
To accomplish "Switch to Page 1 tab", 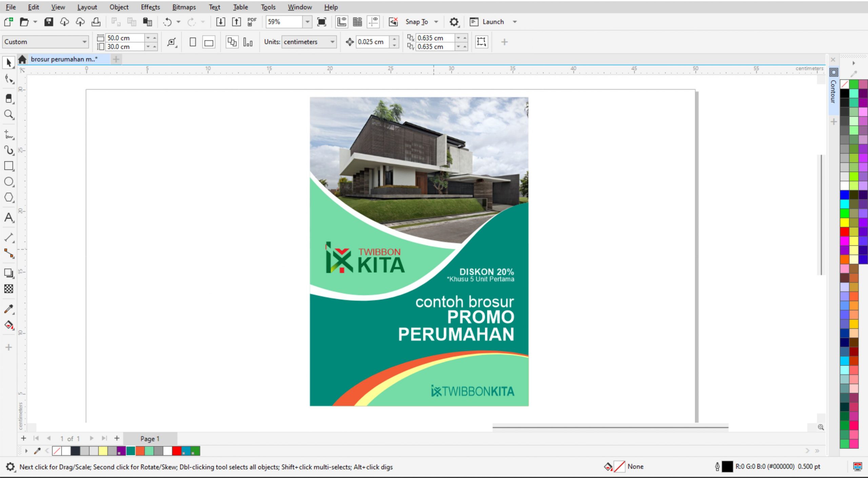I will pyautogui.click(x=150, y=439).
